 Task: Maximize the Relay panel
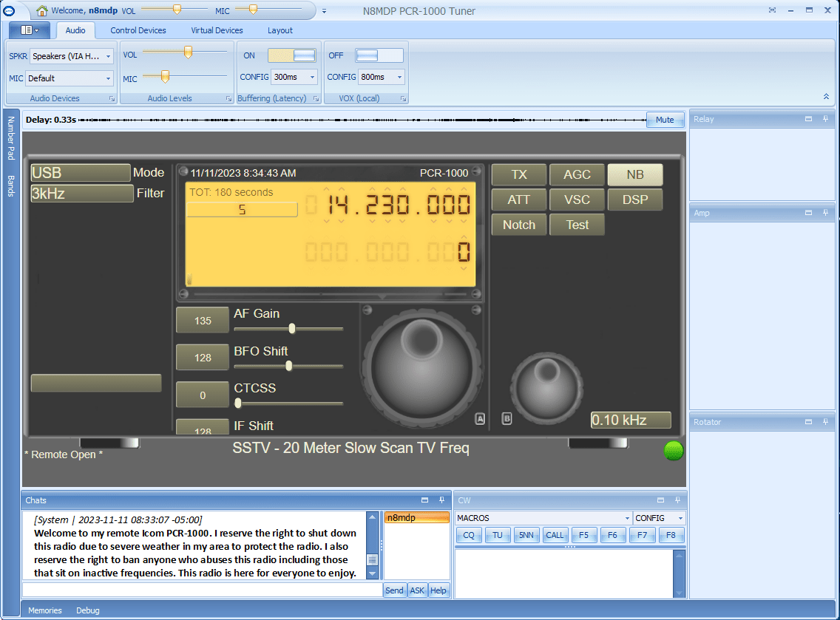808,119
